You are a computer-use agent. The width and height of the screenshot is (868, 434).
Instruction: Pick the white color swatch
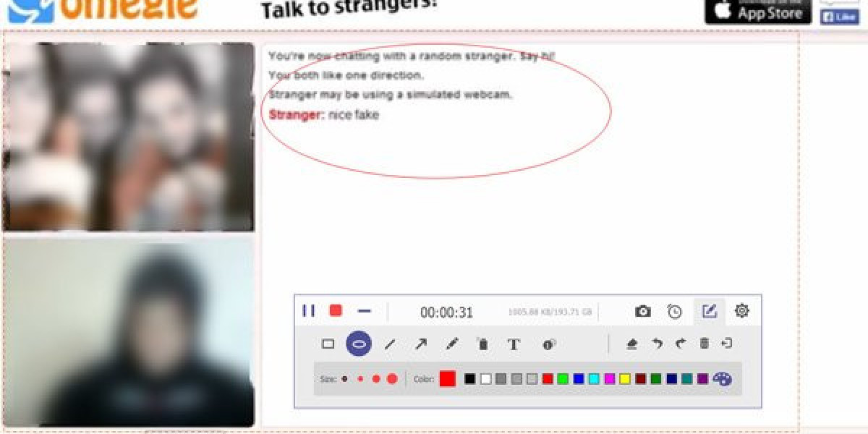(x=486, y=378)
